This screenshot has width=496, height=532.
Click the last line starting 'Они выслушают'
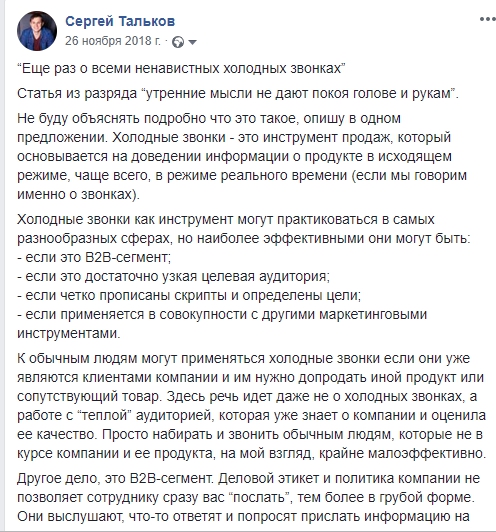point(243,516)
